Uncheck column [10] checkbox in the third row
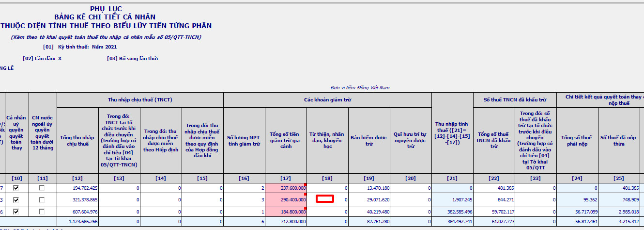The height and width of the screenshot is (230, 644). tap(16, 212)
